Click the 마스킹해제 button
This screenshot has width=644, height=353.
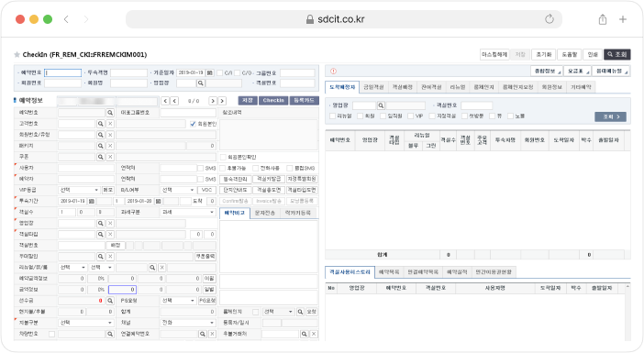pyautogui.click(x=494, y=55)
